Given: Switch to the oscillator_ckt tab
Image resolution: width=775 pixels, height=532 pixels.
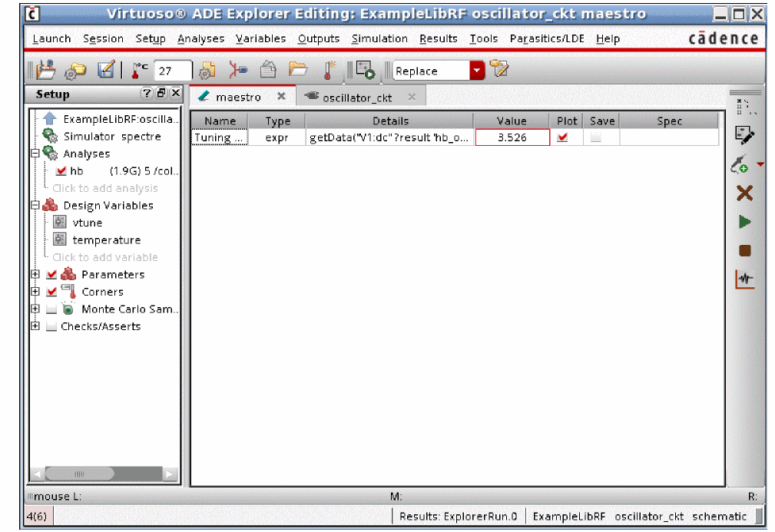Looking at the screenshot, I should coord(357,97).
